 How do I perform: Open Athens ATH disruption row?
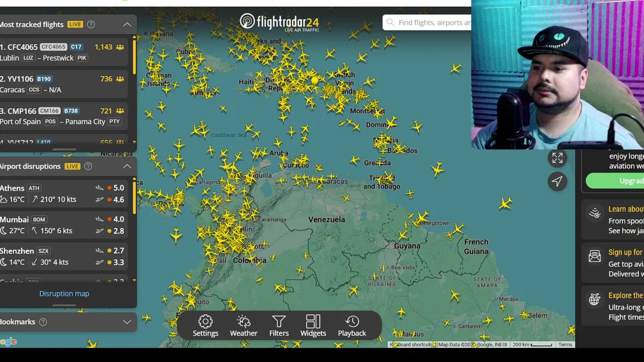pyautogui.click(x=64, y=194)
